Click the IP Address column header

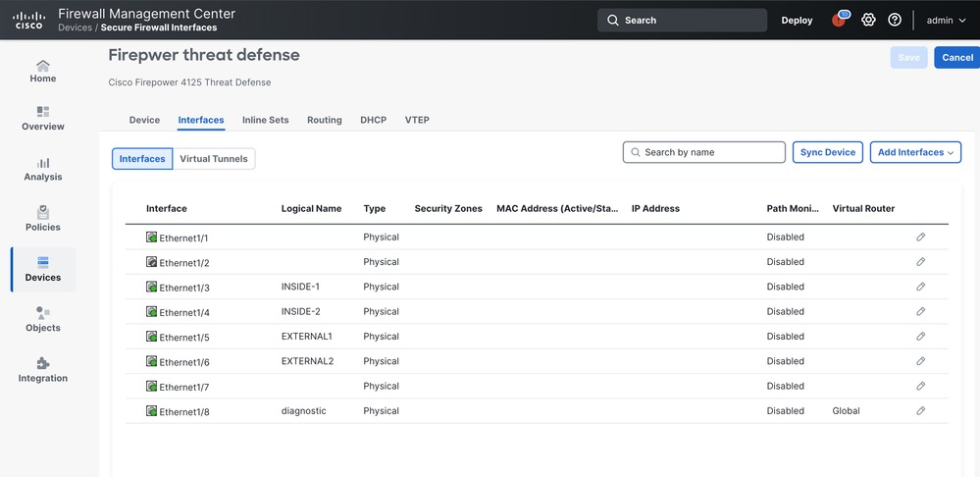pos(655,209)
